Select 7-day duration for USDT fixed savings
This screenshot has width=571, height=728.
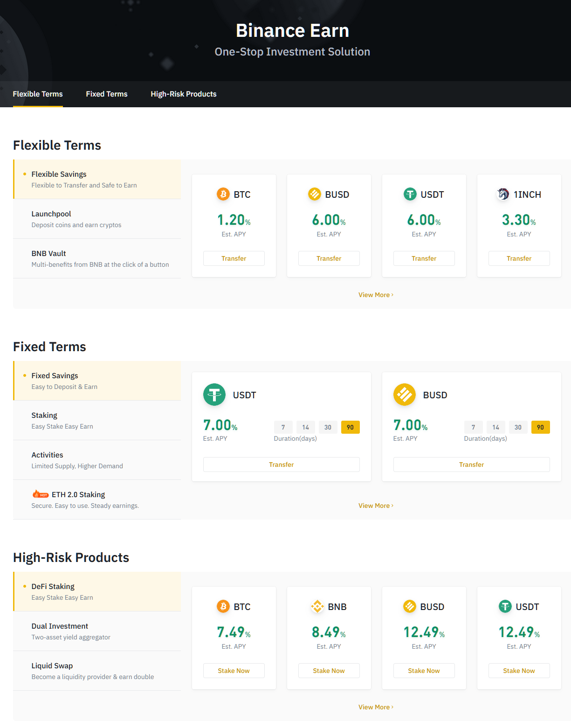click(x=283, y=427)
